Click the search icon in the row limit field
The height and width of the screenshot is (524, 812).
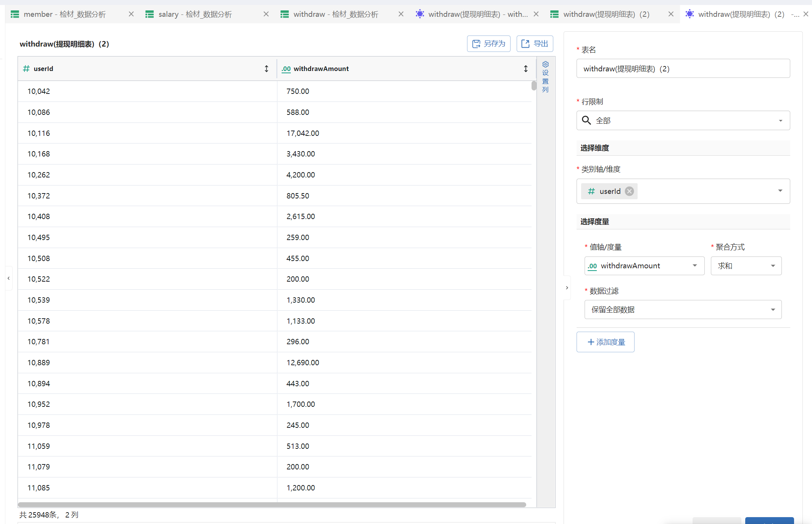tap(586, 121)
